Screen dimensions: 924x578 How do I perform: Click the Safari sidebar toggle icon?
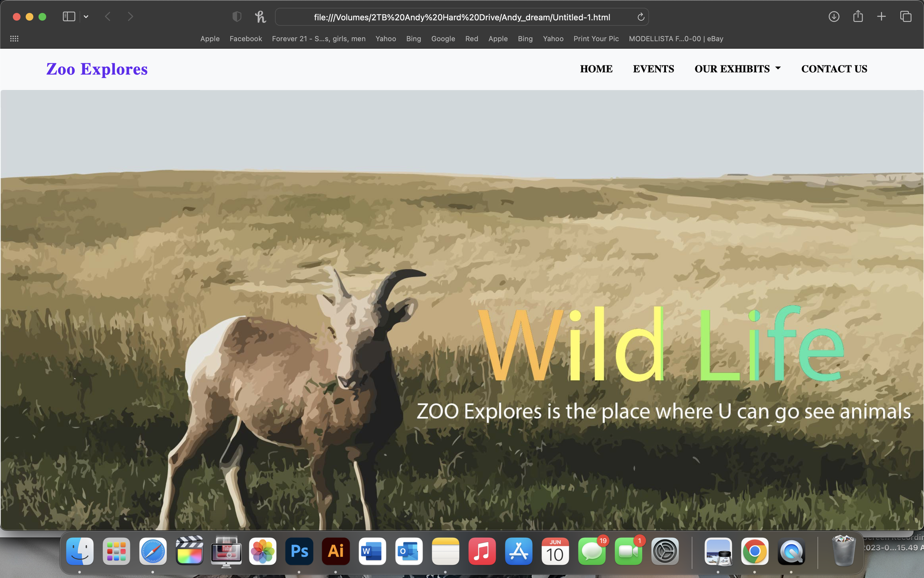pos(69,16)
